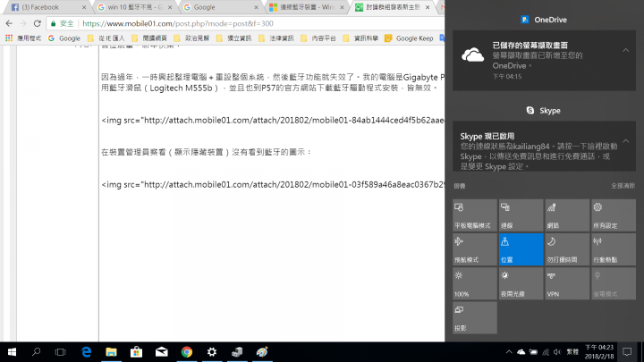The width and height of the screenshot is (644, 362).
Task: Click the taskbar clock 下午 04:23
Action: 599,352
